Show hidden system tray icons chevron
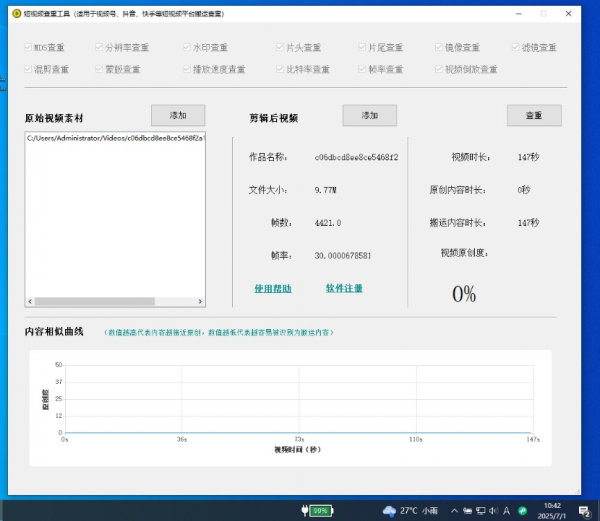This screenshot has width=600, height=521. [x=454, y=511]
